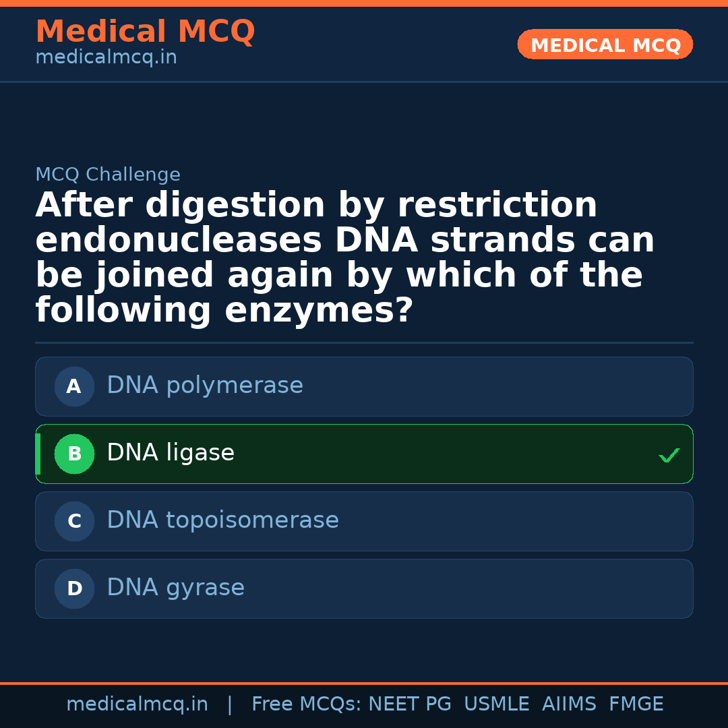Open the medicalmcq.in link in the header
Image resolution: width=728 pixels, height=728 pixels.
(x=106, y=58)
